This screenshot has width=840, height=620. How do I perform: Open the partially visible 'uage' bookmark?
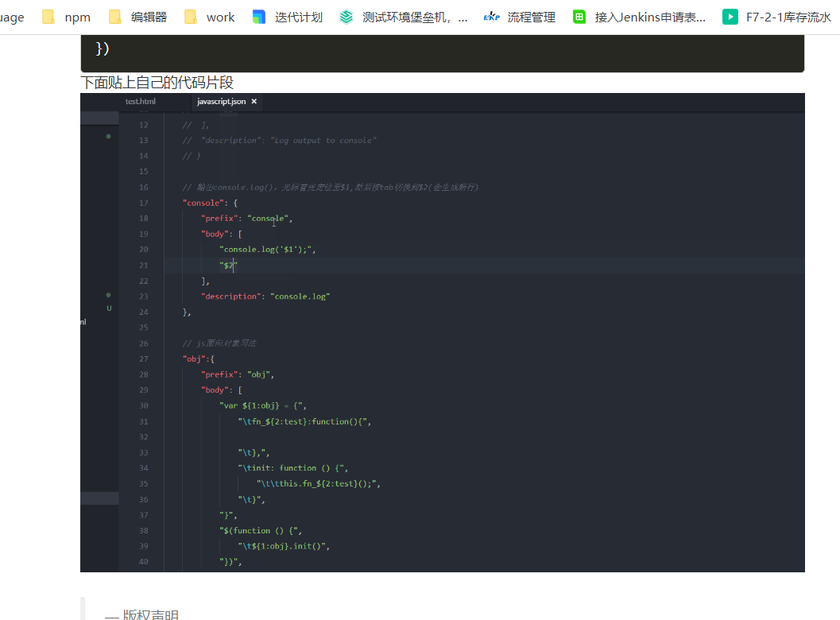[x=12, y=17]
